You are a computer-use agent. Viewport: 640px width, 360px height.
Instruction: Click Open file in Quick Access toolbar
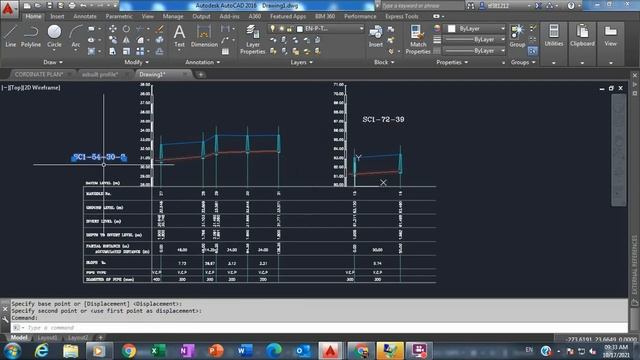pos(38,6)
